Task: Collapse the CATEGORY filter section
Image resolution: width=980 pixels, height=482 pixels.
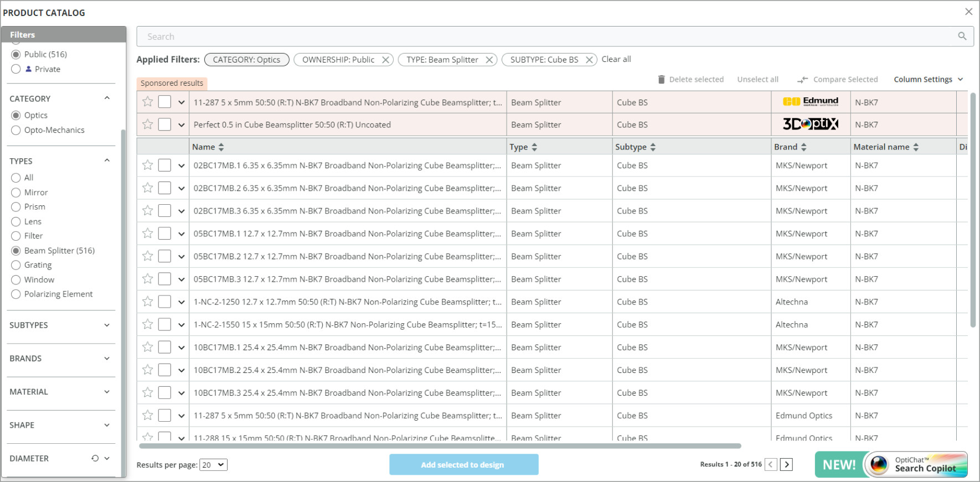Action: coord(107,98)
